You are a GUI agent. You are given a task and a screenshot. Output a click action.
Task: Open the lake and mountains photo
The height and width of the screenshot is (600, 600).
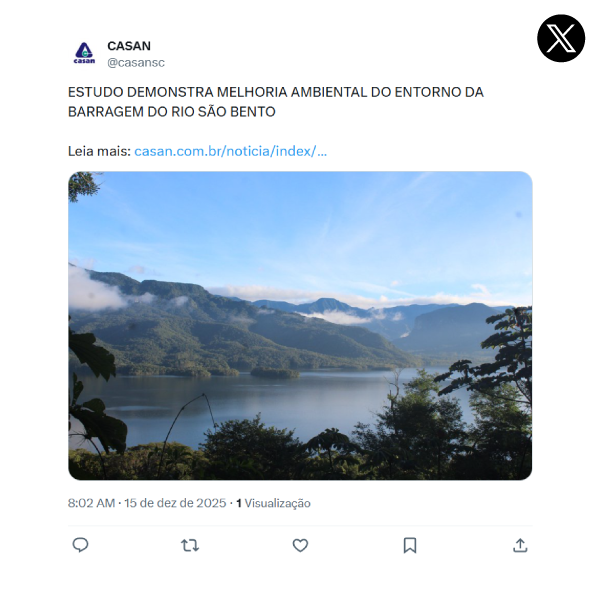click(x=300, y=326)
